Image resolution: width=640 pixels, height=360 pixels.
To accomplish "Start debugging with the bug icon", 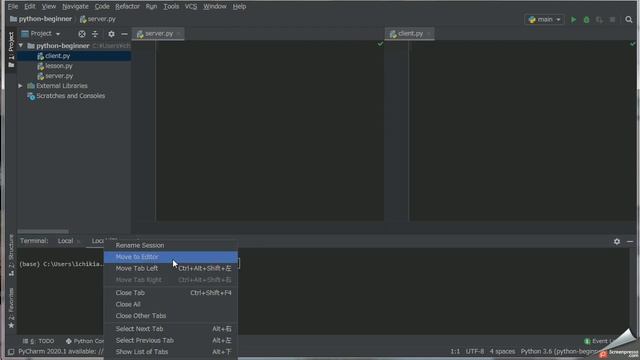I will [x=587, y=20].
